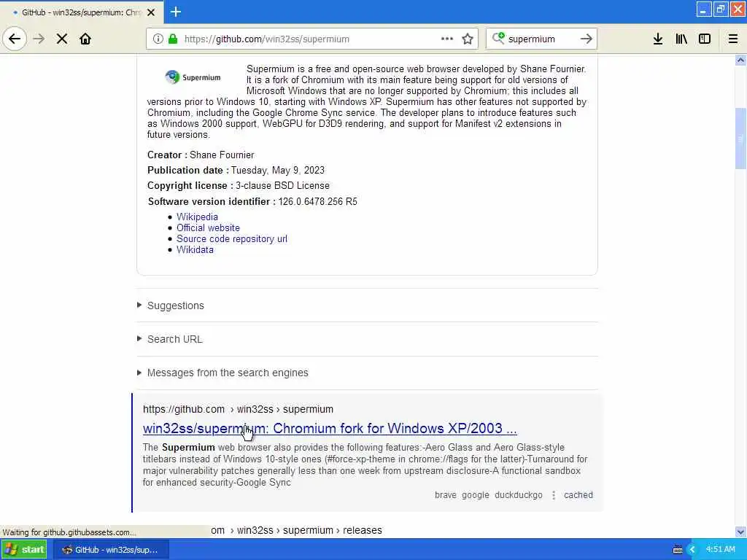The width and height of the screenshot is (747, 560).
Task: Click the search engine magnifier icon
Action: [x=498, y=38]
